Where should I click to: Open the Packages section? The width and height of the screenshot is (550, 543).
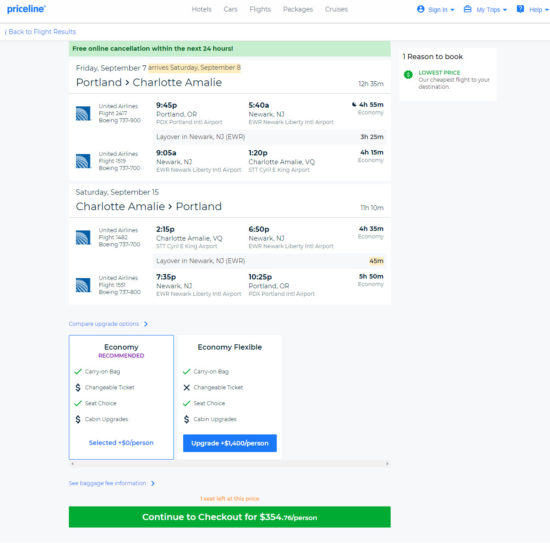(298, 9)
